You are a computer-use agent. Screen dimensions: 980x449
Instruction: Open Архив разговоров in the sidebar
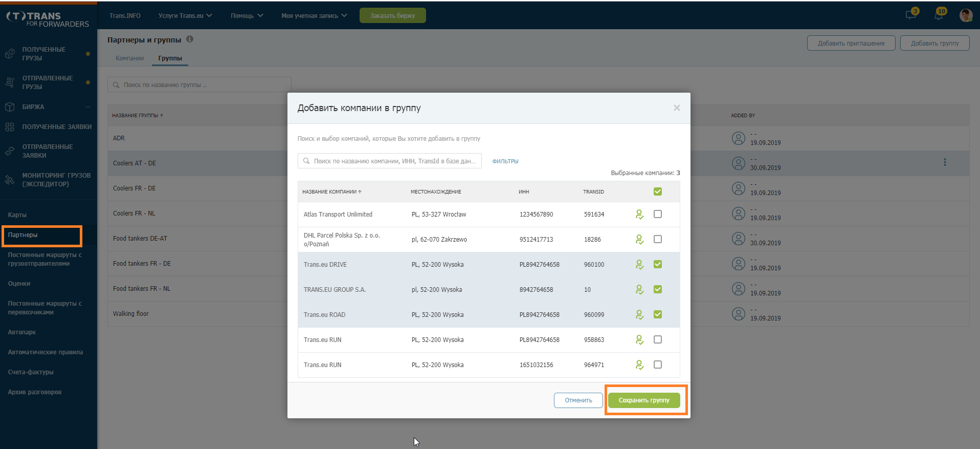[x=35, y=392]
